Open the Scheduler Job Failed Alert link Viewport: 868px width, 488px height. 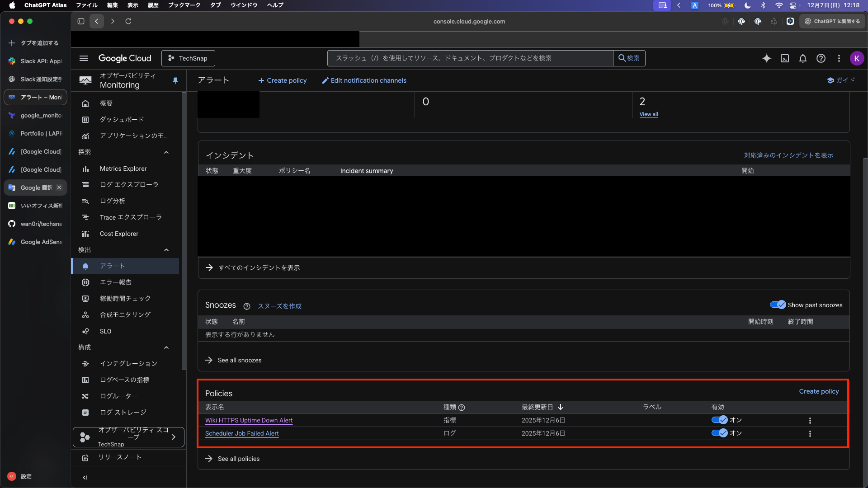[242, 433]
